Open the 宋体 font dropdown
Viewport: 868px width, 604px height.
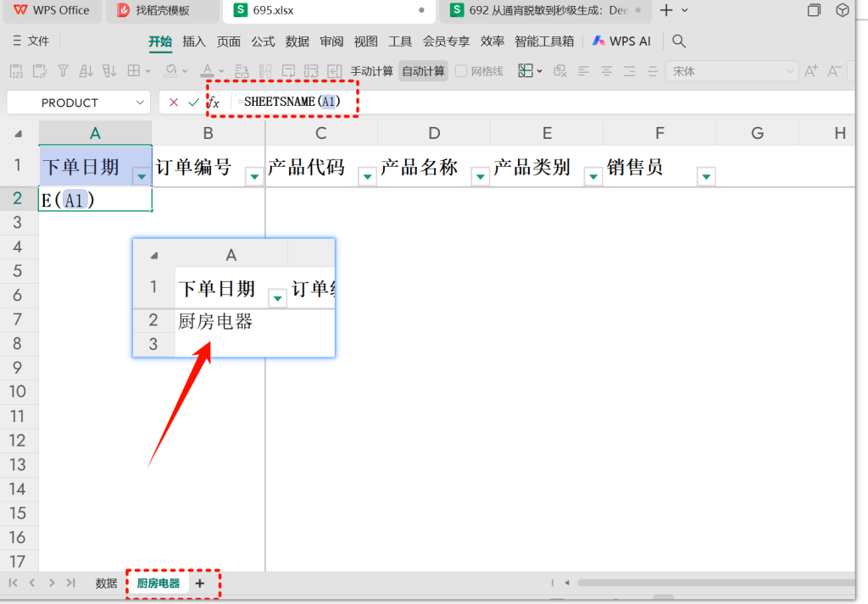pos(791,71)
